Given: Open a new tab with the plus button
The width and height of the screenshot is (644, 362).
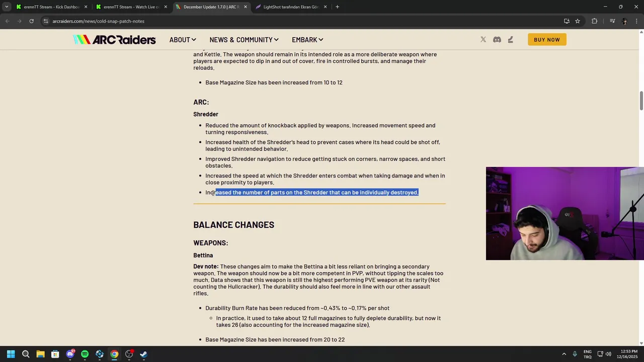Looking at the screenshot, I should coord(337,7).
